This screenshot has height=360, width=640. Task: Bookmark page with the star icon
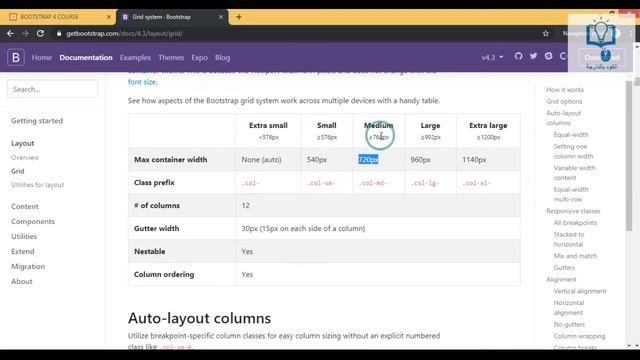(x=546, y=33)
